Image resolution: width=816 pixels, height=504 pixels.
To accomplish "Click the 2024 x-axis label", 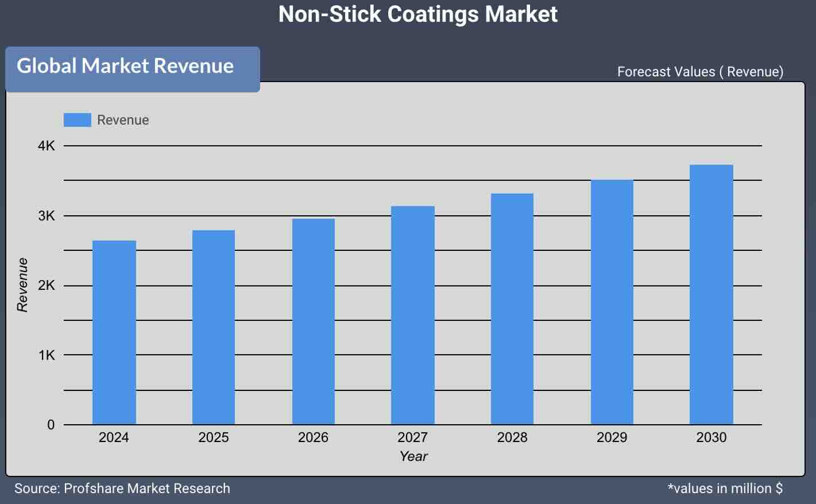I will point(114,437).
